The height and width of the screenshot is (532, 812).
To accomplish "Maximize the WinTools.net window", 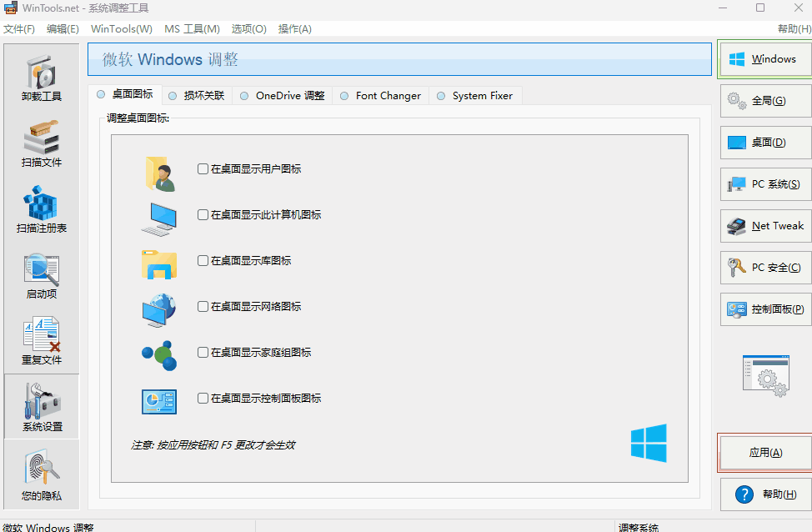I will point(760,8).
